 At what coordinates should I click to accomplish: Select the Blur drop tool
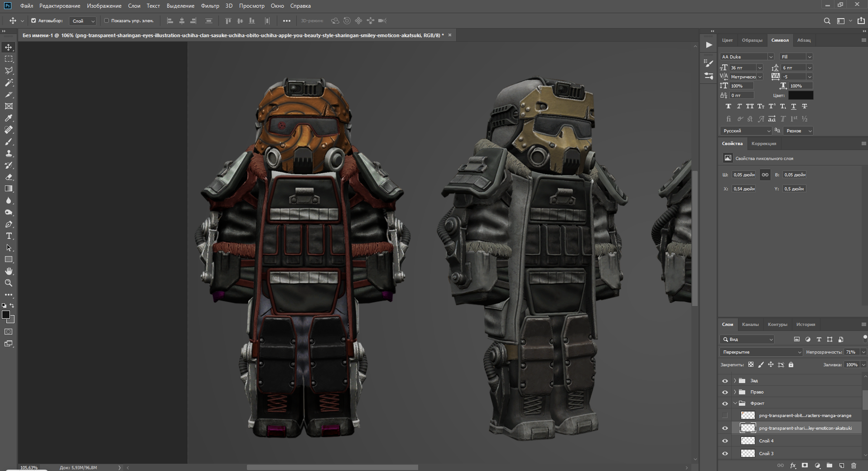[9, 200]
